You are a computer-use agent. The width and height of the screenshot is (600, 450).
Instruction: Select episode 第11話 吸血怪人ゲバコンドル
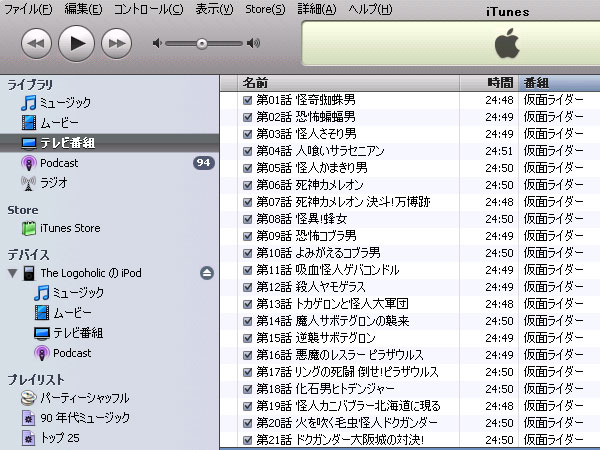point(328,270)
